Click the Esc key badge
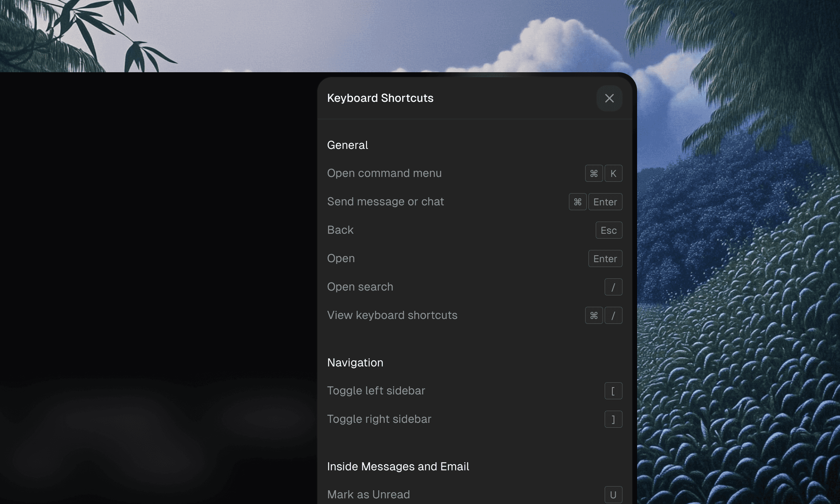This screenshot has width=840, height=504. 608,230
